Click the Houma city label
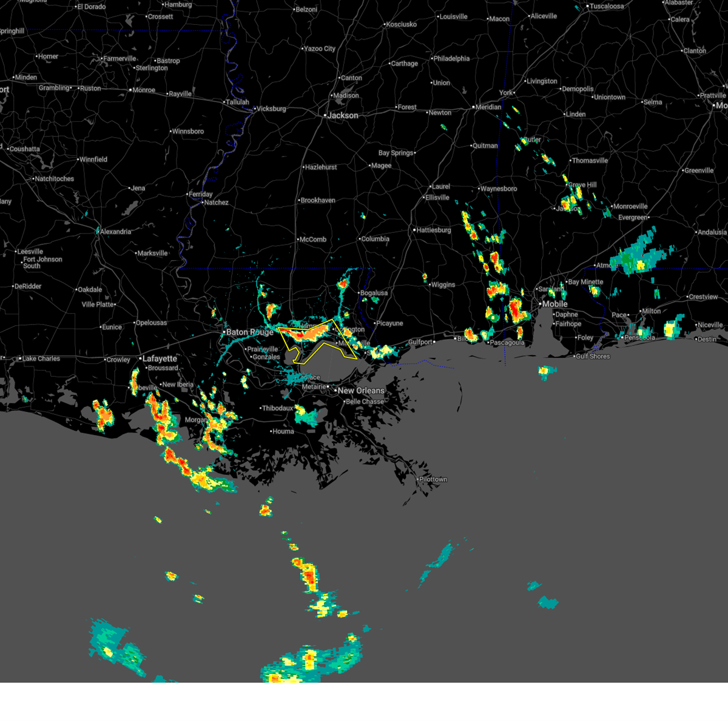Viewport: 728px width, 728px height. coord(283,432)
